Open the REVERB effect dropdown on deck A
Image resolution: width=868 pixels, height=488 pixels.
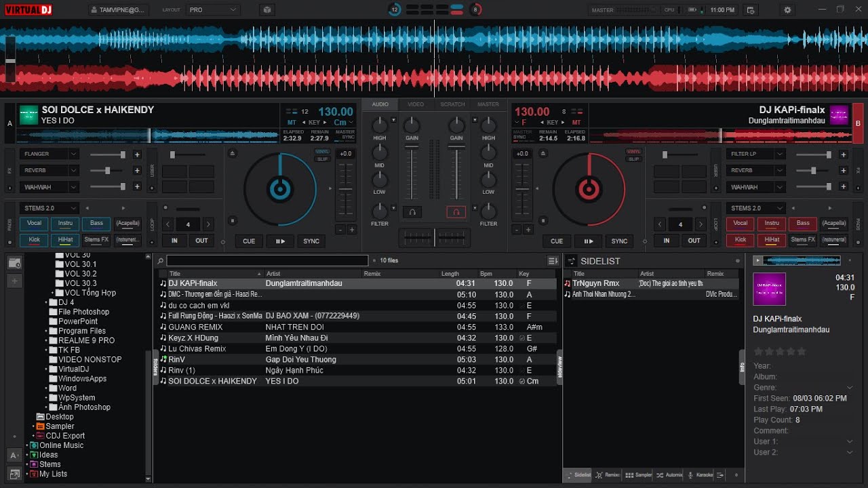(50, 170)
